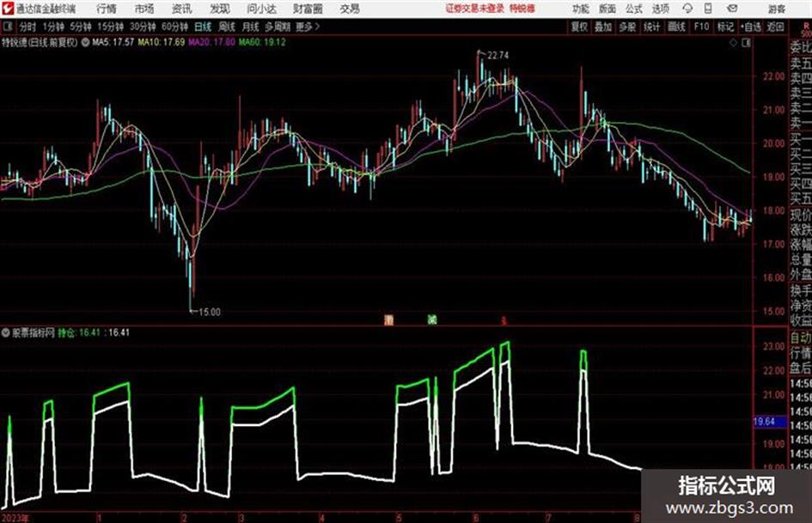Click the 22.74 high price label
The width and height of the screenshot is (812, 523).
[x=498, y=56]
